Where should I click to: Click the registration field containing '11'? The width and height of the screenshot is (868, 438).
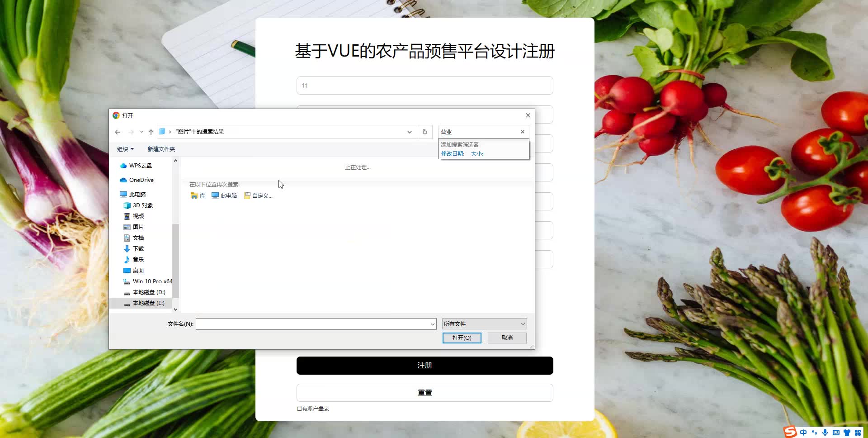[x=425, y=86]
